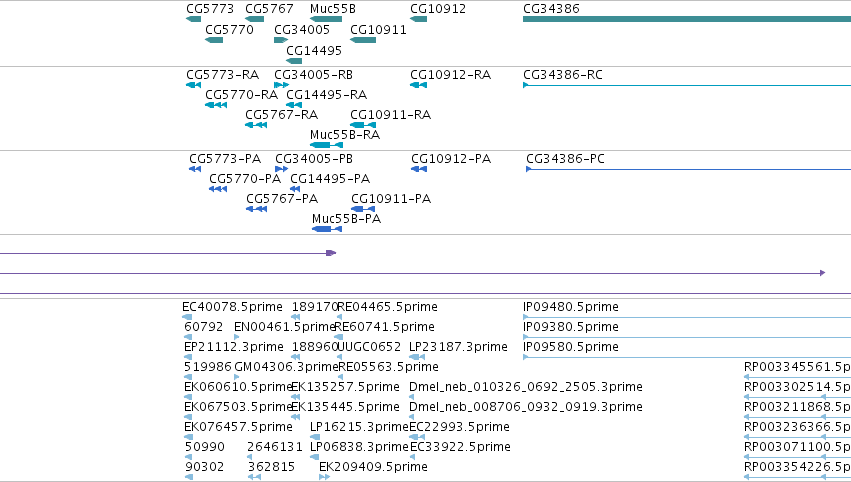Select EST RE60741.5prime
851x482 pixels.
pyautogui.click(x=384, y=327)
